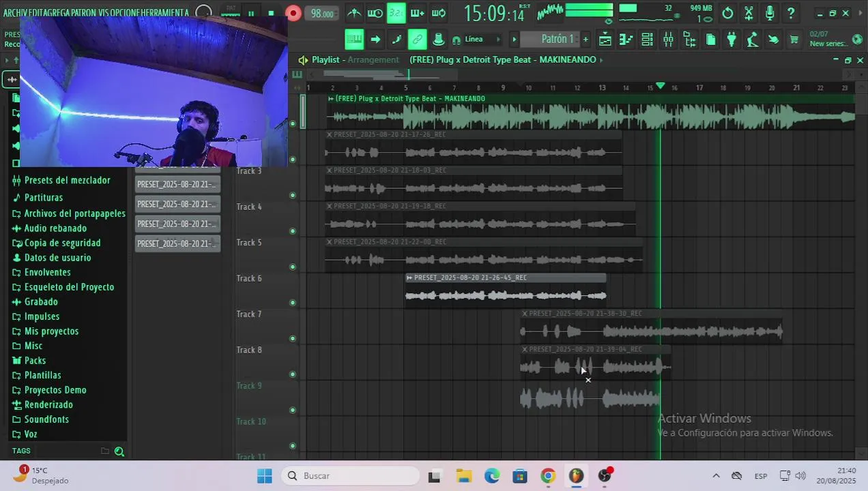Viewport: 868px width, 491px height.
Task: Open the piano roll view icon
Action: 626,40
